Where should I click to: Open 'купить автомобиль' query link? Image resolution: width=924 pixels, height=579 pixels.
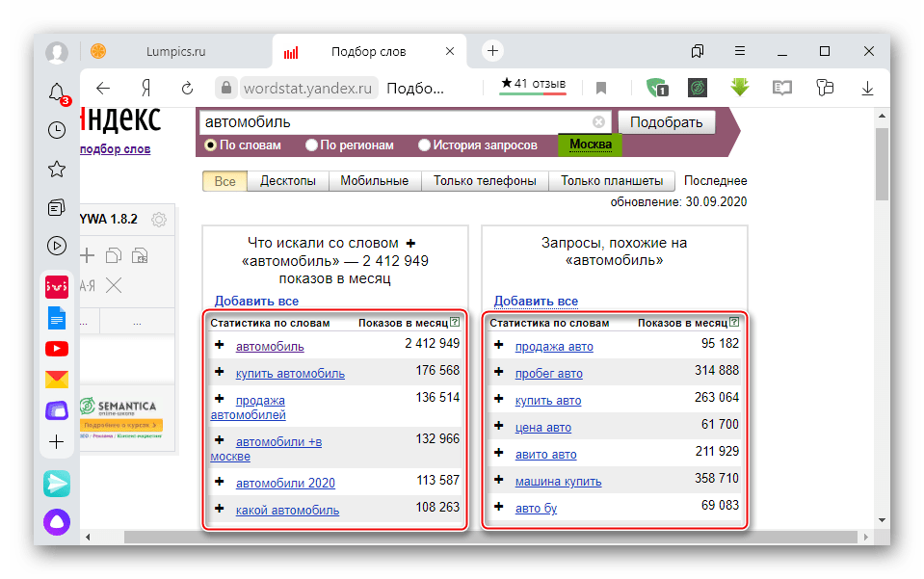tap(290, 374)
